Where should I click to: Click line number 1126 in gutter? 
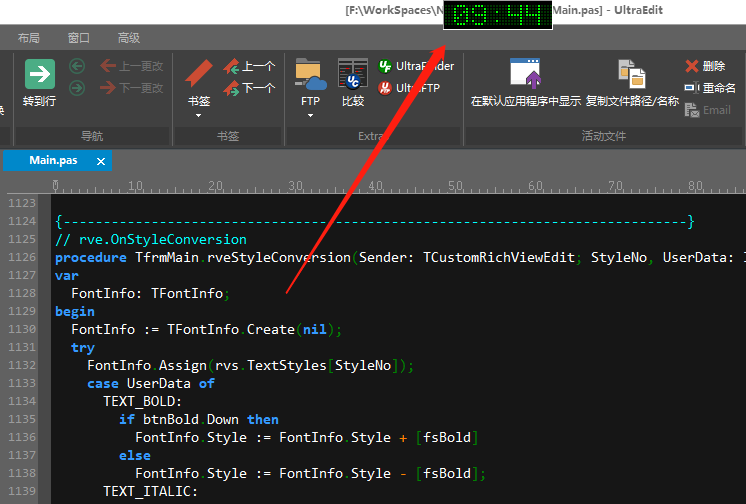pyautogui.click(x=22, y=257)
